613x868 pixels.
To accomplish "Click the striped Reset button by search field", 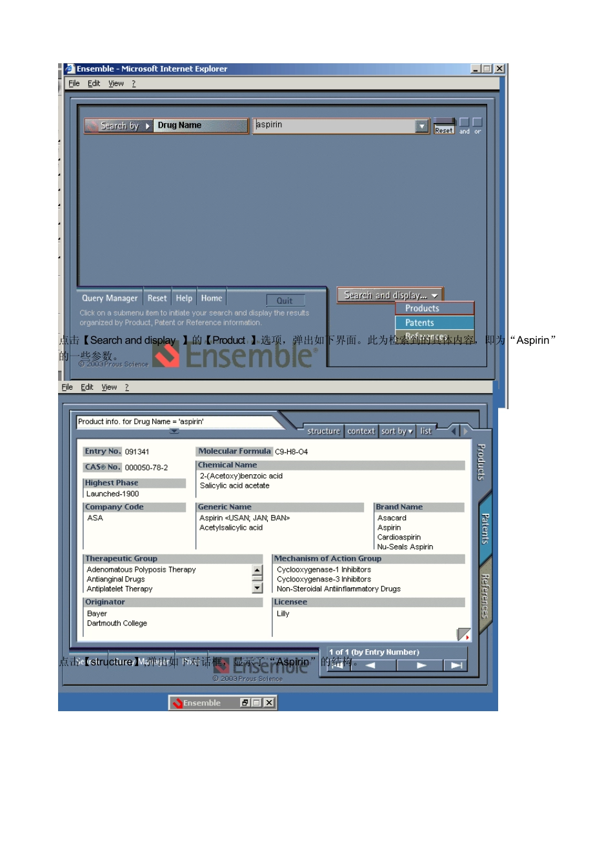I will pos(444,126).
